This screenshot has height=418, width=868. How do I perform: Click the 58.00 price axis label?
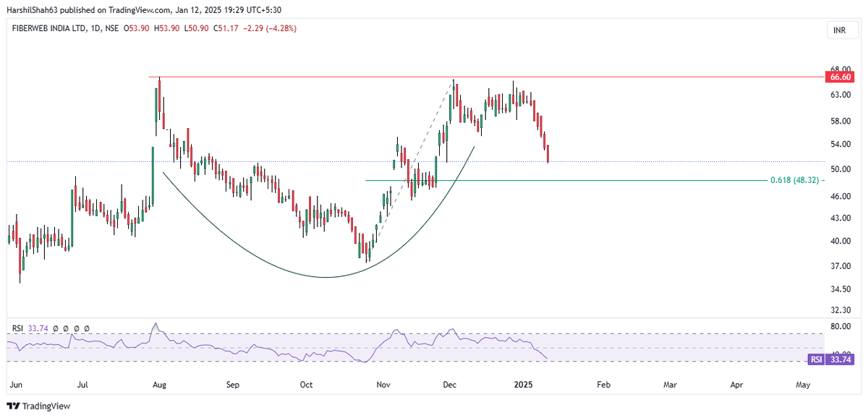coord(840,121)
